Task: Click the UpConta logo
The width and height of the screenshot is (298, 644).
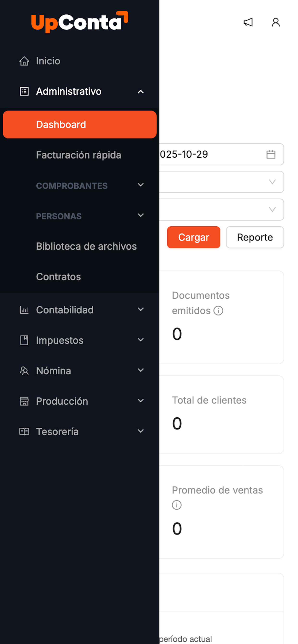Action: (x=80, y=22)
